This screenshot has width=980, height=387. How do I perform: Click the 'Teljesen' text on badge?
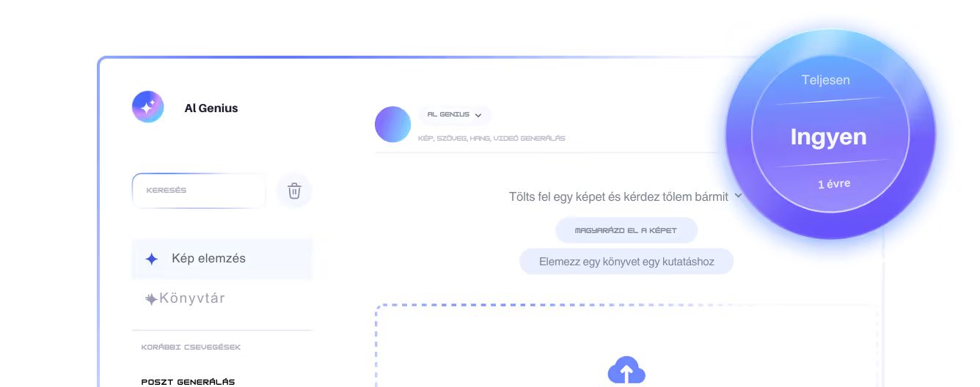(x=826, y=80)
